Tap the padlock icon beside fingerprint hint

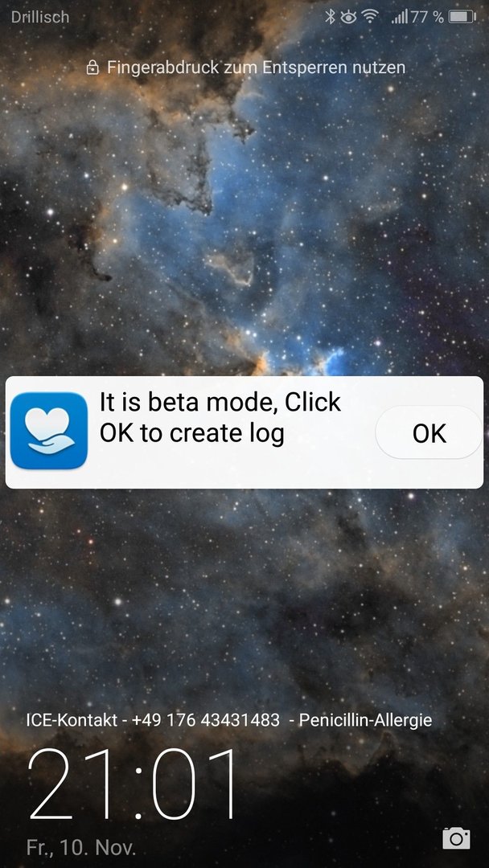(92, 68)
